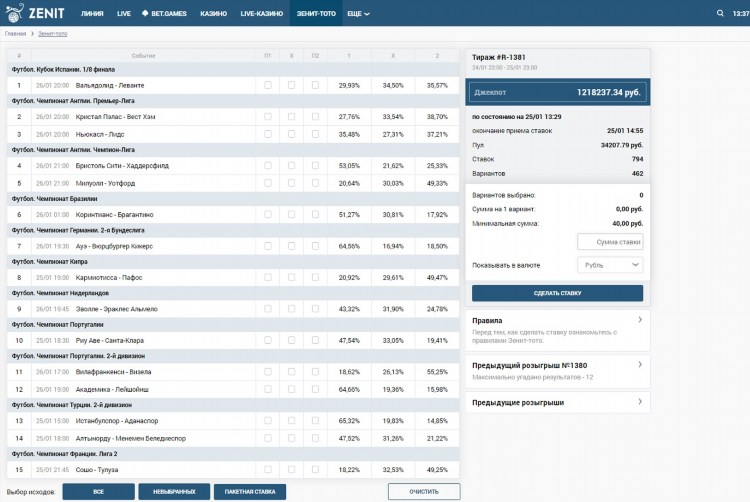
Task: Open the Рубль currency dropdown
Action: pyautogui.click(x=610, y=265)
